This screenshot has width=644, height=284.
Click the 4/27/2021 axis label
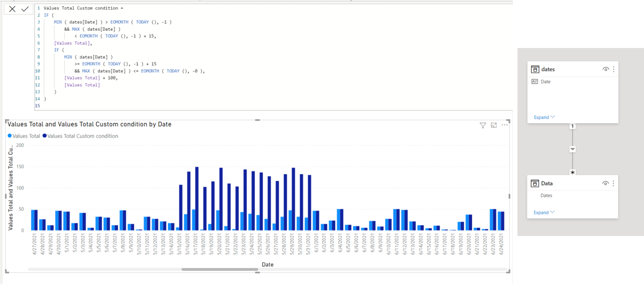[34, 245]
